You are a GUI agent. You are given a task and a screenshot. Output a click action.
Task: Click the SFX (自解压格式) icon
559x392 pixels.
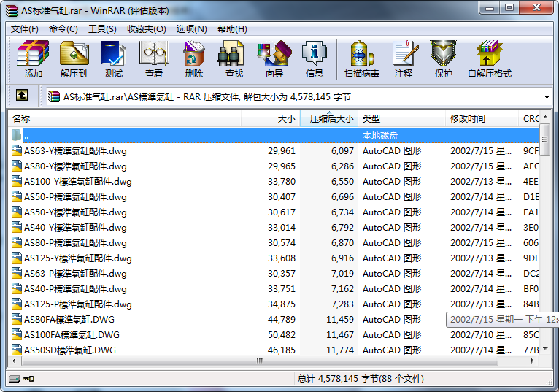click(490, 59)
